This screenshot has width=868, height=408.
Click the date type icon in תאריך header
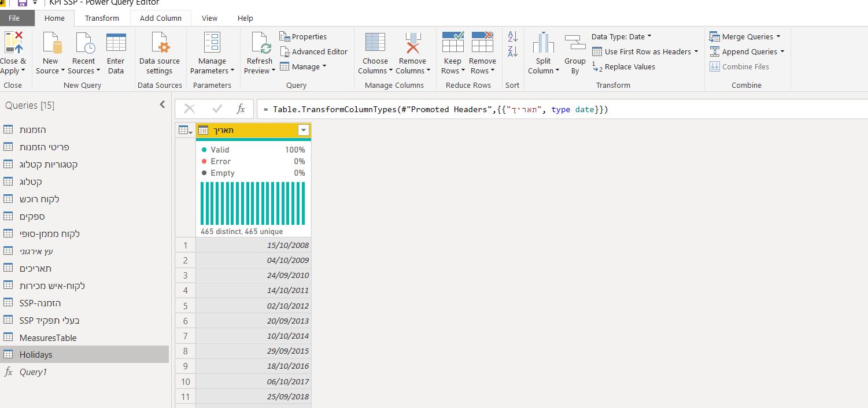click(x=204, y=131)
